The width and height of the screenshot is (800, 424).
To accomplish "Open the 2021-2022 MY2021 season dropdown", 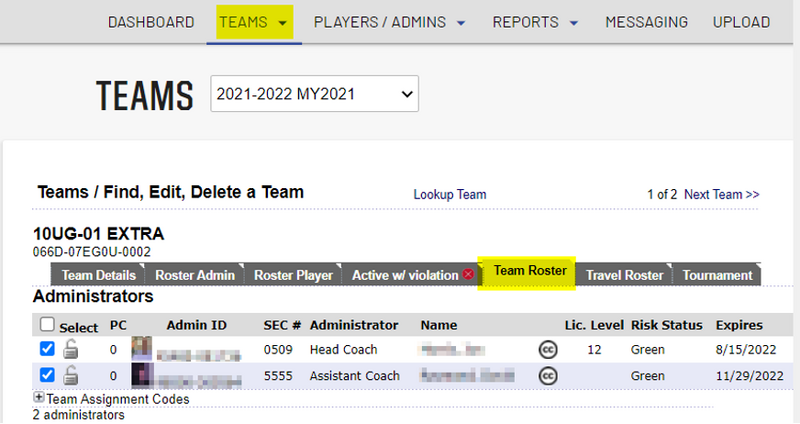I will coord(314,95).
